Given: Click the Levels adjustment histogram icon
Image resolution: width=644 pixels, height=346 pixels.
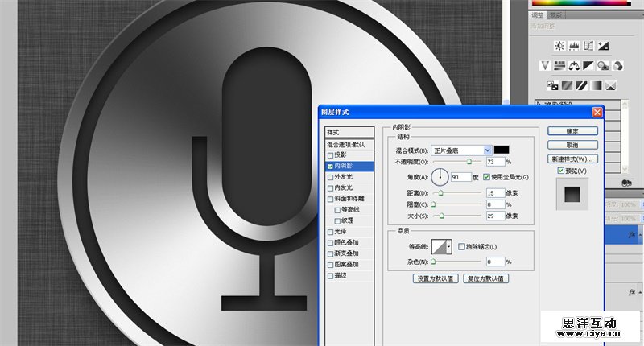Looking at the screenshot, I should 576,46.
